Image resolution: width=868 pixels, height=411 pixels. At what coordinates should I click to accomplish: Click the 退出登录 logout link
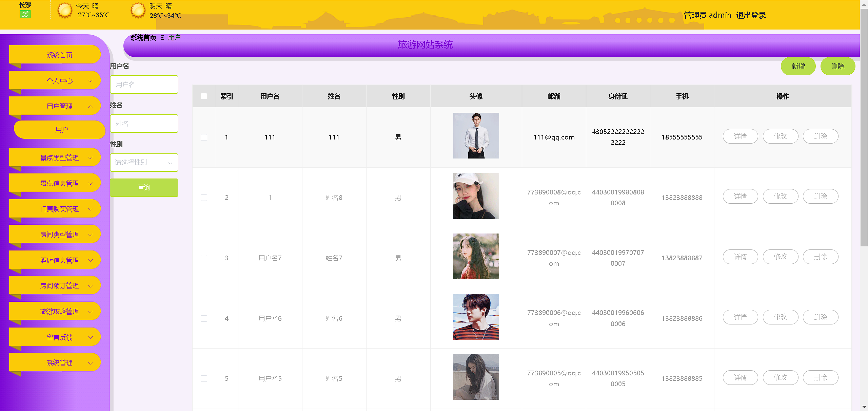coord(751,15)
